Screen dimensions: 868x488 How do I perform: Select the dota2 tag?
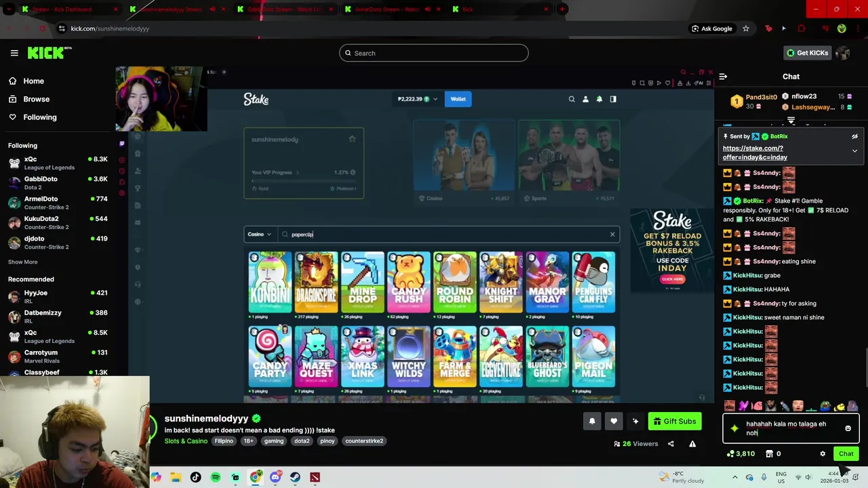[x=302, y=441]
